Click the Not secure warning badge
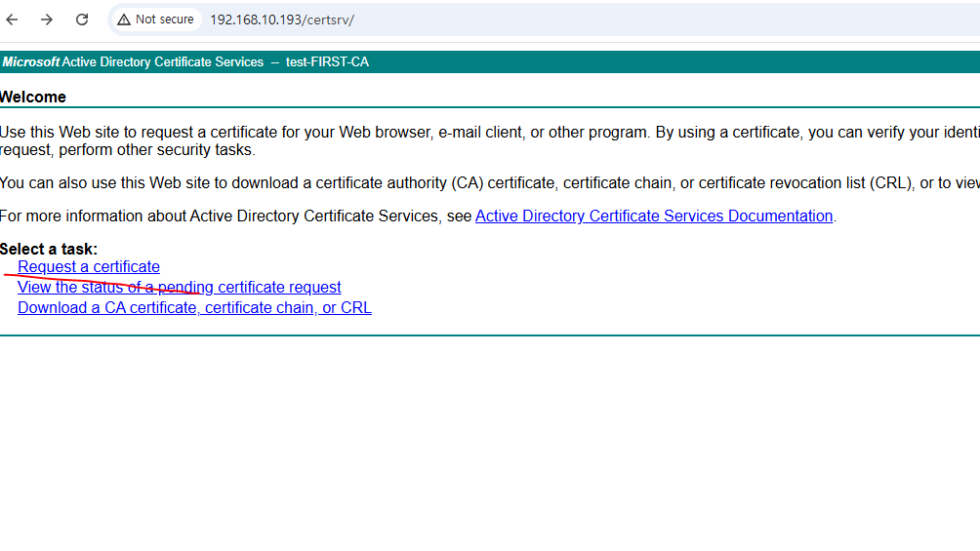 click(156, 20)
